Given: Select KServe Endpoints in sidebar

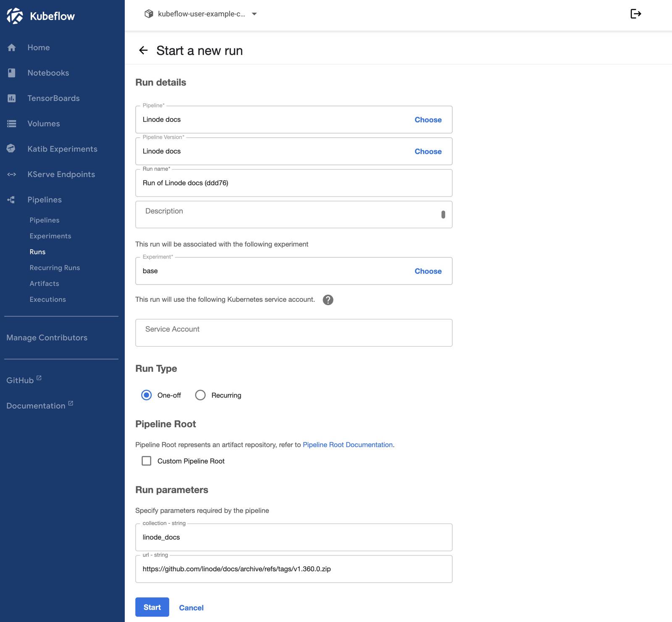Looking at the screenshot, I should [x=11, y=174].
